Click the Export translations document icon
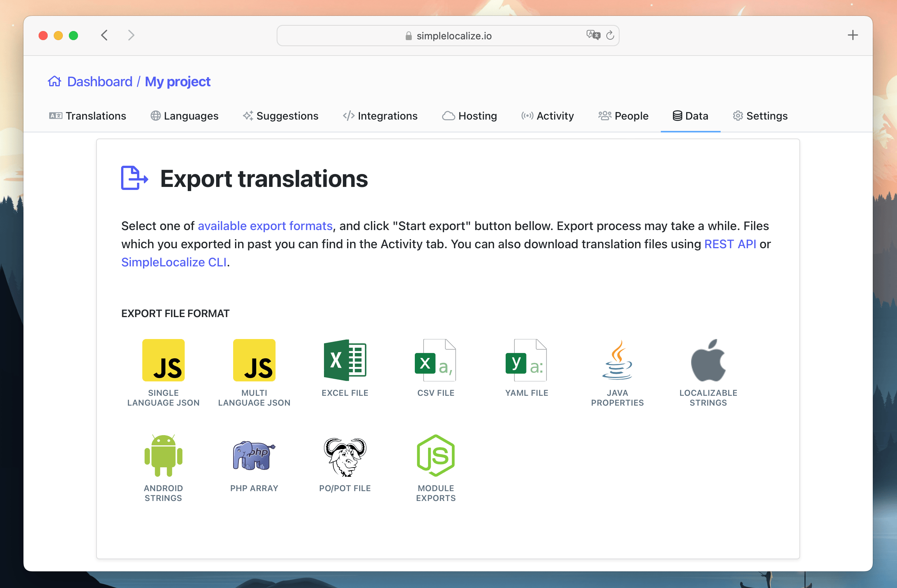The image size is (897, 588). [134, 178]
